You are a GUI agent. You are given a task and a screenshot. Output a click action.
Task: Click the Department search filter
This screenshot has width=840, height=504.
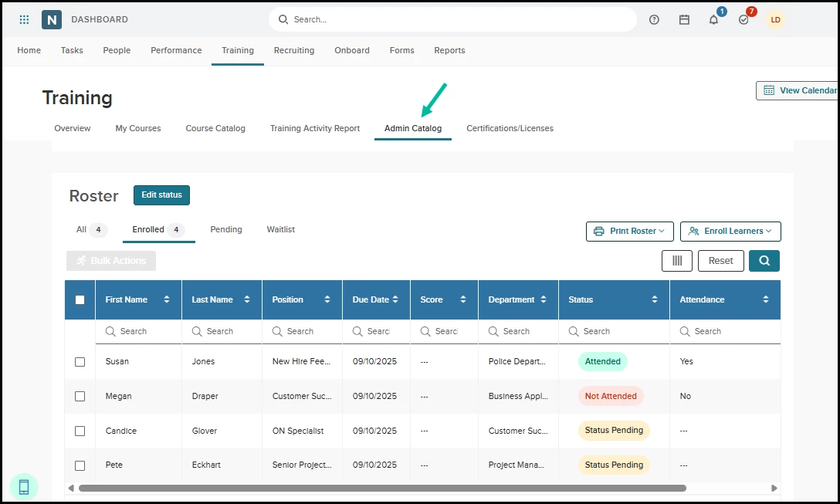519,332
